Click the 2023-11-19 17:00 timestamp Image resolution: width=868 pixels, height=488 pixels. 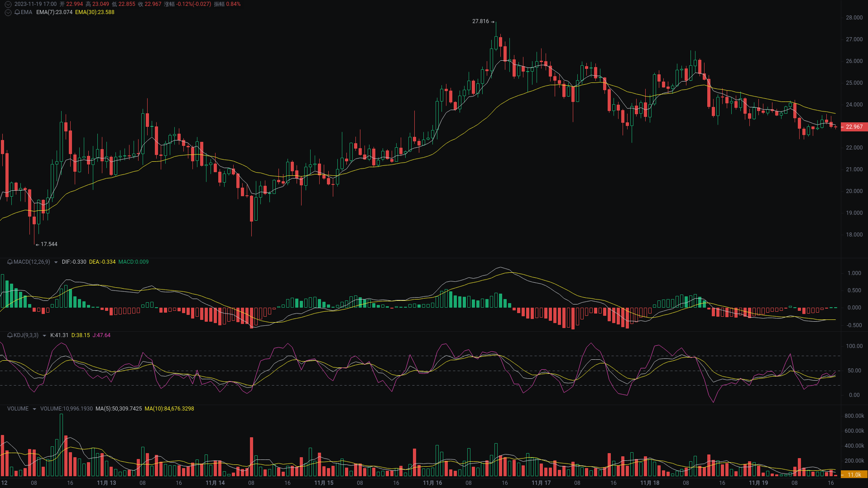coord(35,4)
